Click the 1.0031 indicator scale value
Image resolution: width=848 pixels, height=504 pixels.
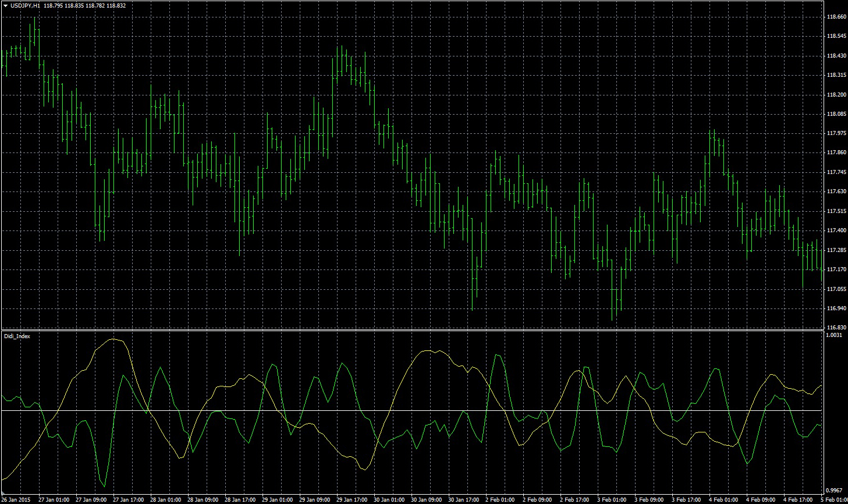pyautogui.click(x=835, y=335)
